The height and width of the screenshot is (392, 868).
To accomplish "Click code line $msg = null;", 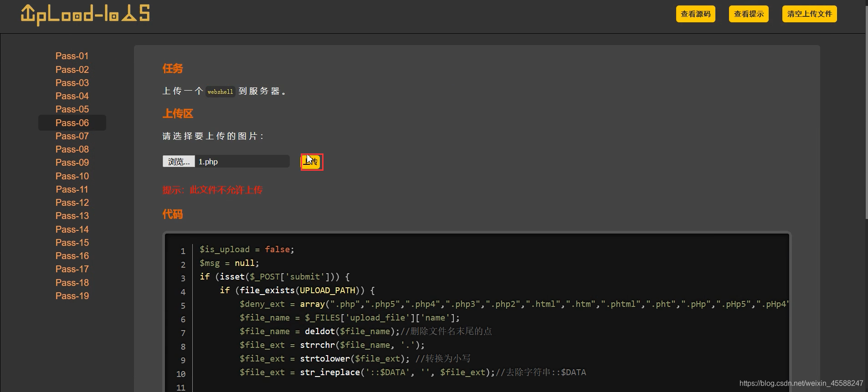I will [x=229, y=263].
